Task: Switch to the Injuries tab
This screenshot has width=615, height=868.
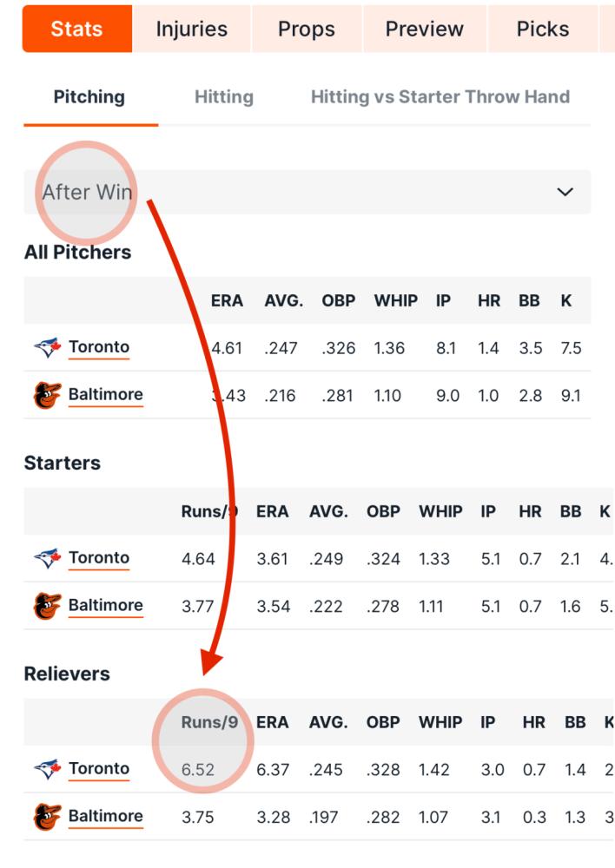Action: tap(192, 29)
